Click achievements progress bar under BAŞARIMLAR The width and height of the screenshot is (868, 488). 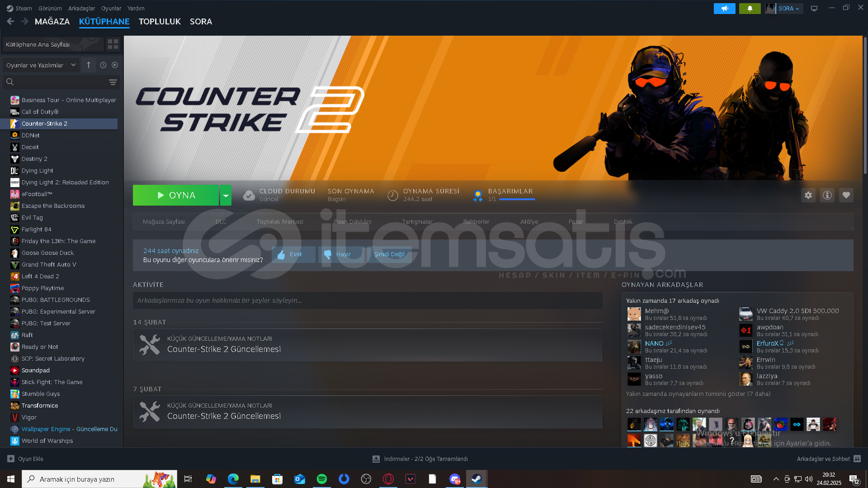click(517, 199)
